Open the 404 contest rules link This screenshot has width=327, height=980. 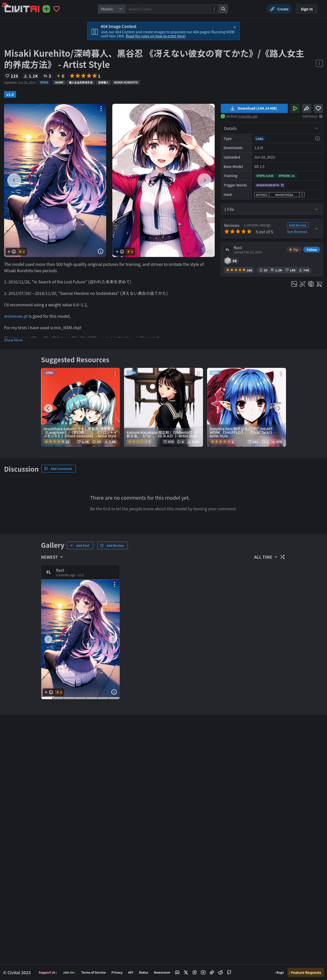pyautogui.click(x=156, y=36)
